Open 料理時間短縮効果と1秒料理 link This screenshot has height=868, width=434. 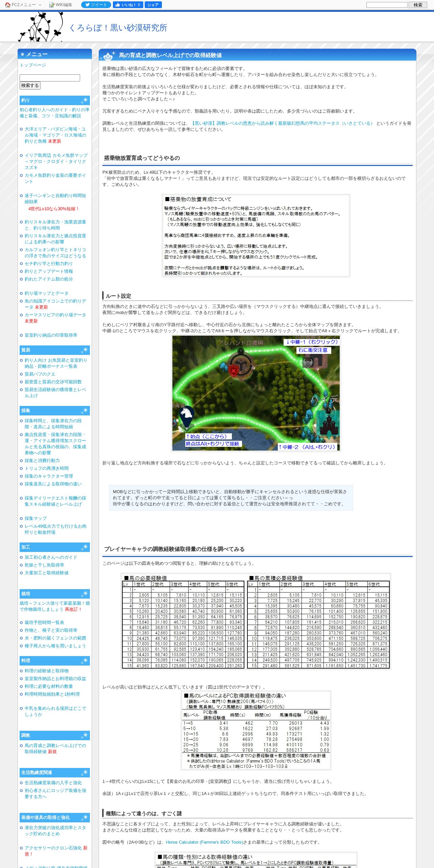[52, 694]
